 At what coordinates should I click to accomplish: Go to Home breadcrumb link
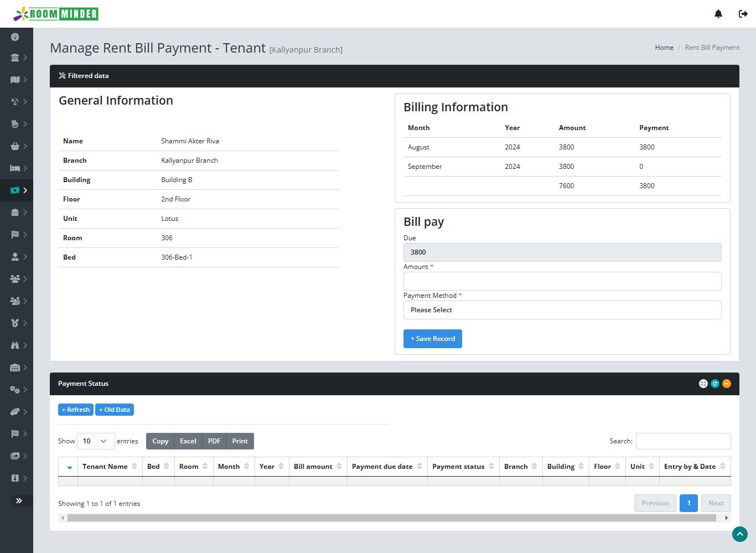click(664, 48)
